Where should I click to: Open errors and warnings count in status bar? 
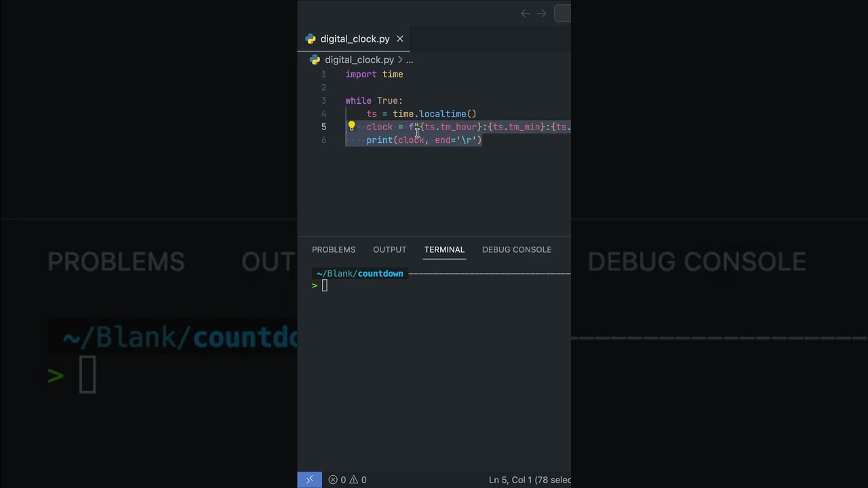click(348, 480)
